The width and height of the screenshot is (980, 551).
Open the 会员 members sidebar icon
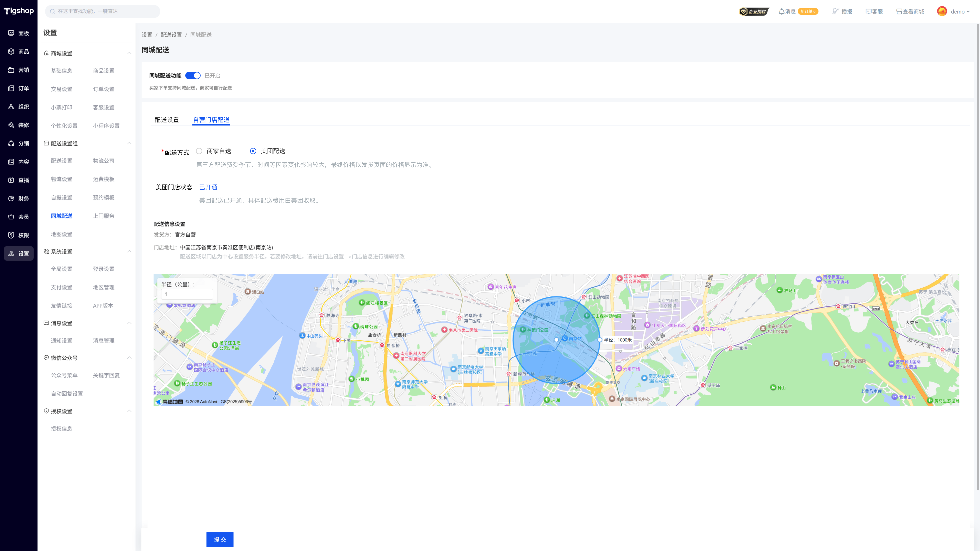pyautogui.click(x=11, y=217)
